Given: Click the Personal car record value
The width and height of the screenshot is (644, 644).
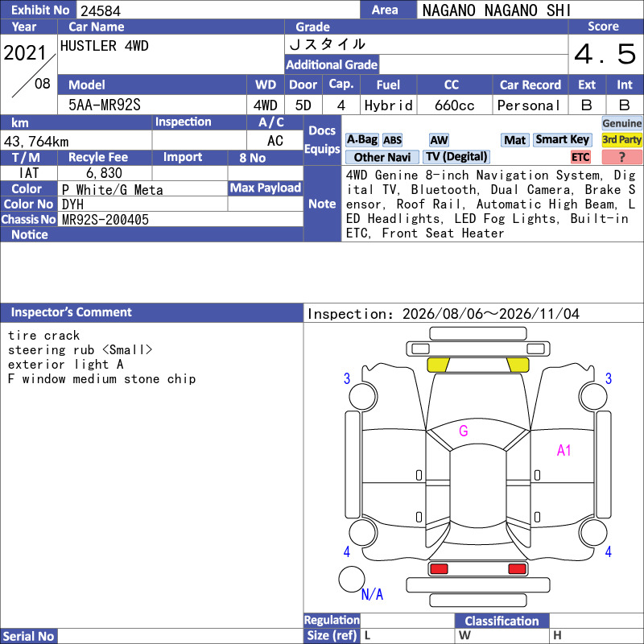Looking at the screenshot, I should click(529, 105).
